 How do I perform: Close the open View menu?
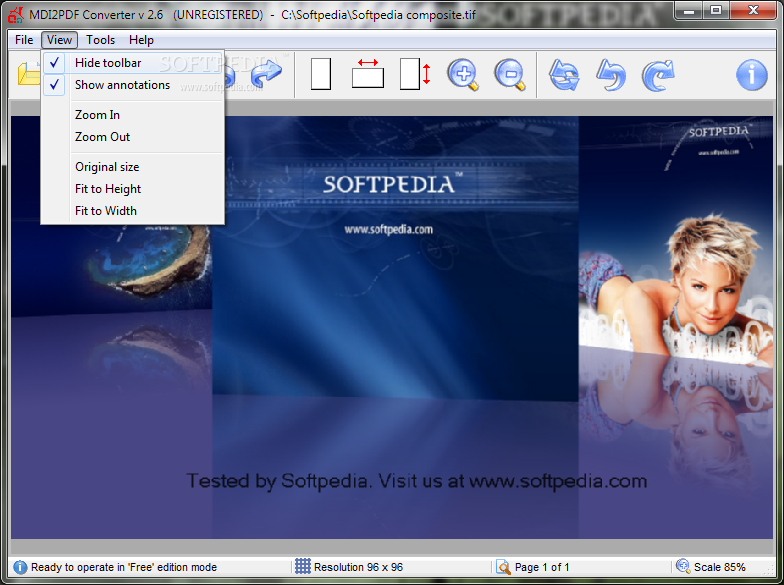(59, 40)
